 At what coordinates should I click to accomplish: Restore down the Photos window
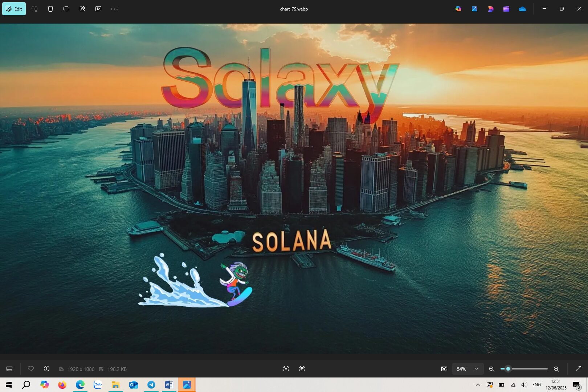click(562, 9)
